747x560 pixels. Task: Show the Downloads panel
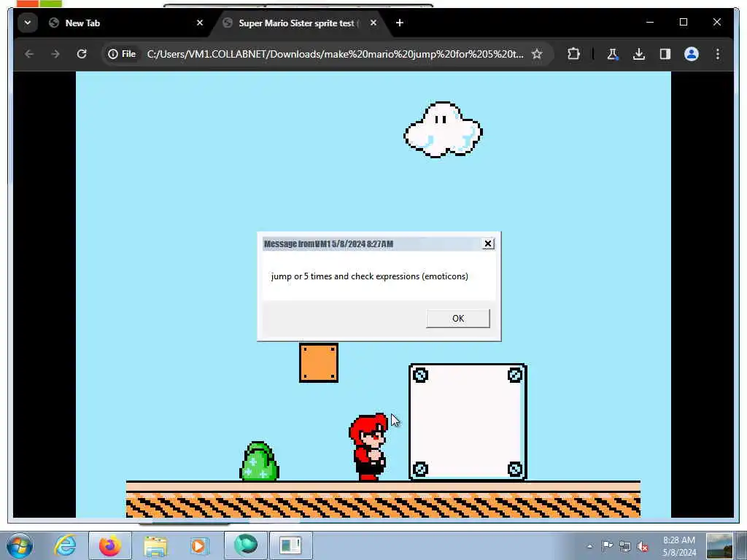click(x=639, y=54)
